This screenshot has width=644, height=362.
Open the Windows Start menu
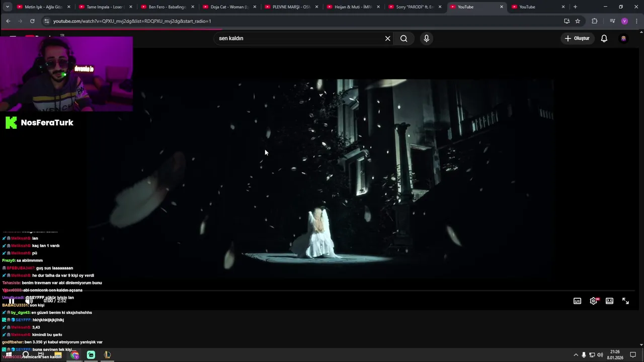[9, 355]
